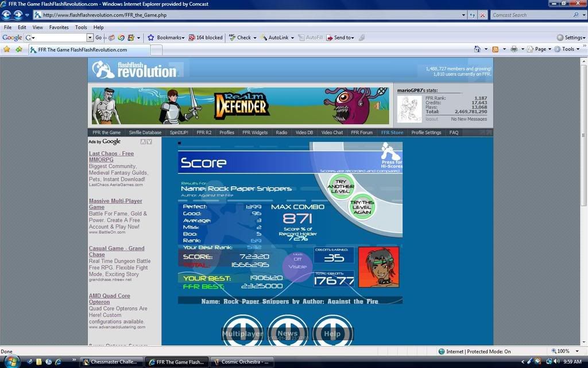This screenshot has width=588, height=368.
Task: Click the Try Another Level button
Action: pyautogui.click(x=340, y=186)
